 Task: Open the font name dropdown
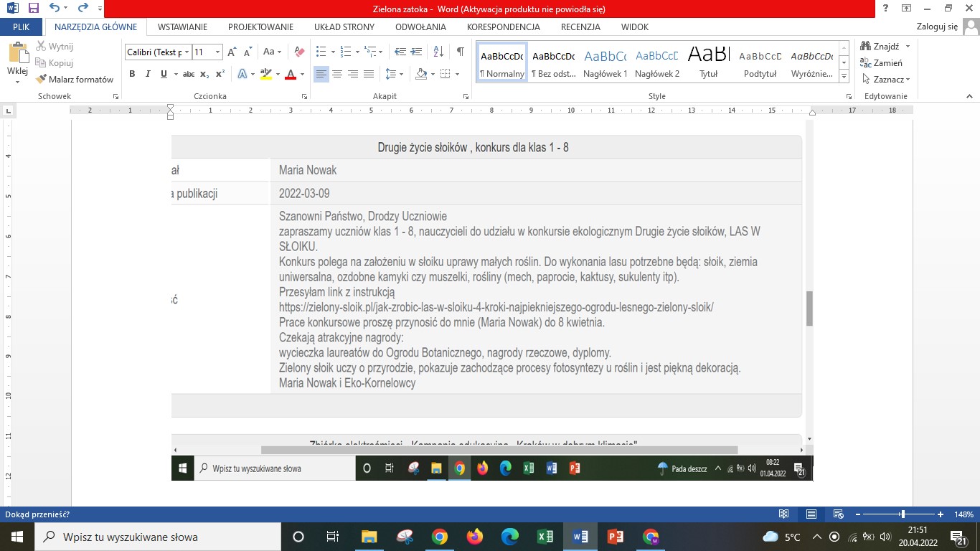[187, 52]
